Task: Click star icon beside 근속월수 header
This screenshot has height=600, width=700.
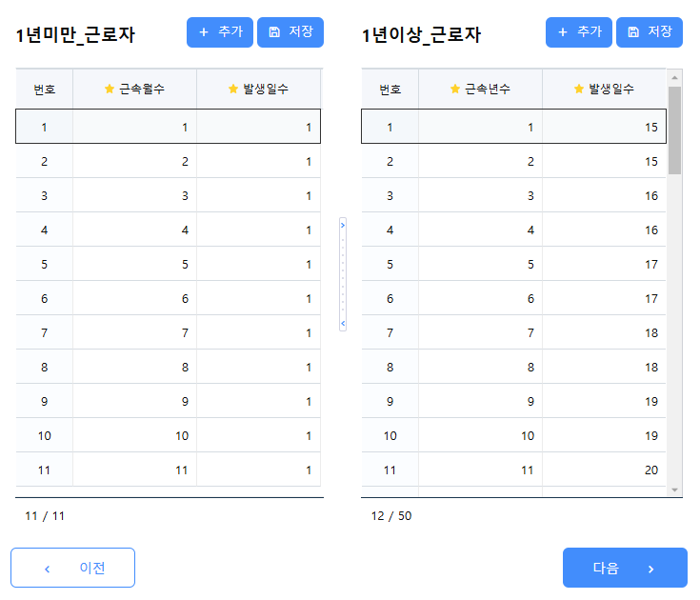Action: pyautogui.click(x=110, y=90)
